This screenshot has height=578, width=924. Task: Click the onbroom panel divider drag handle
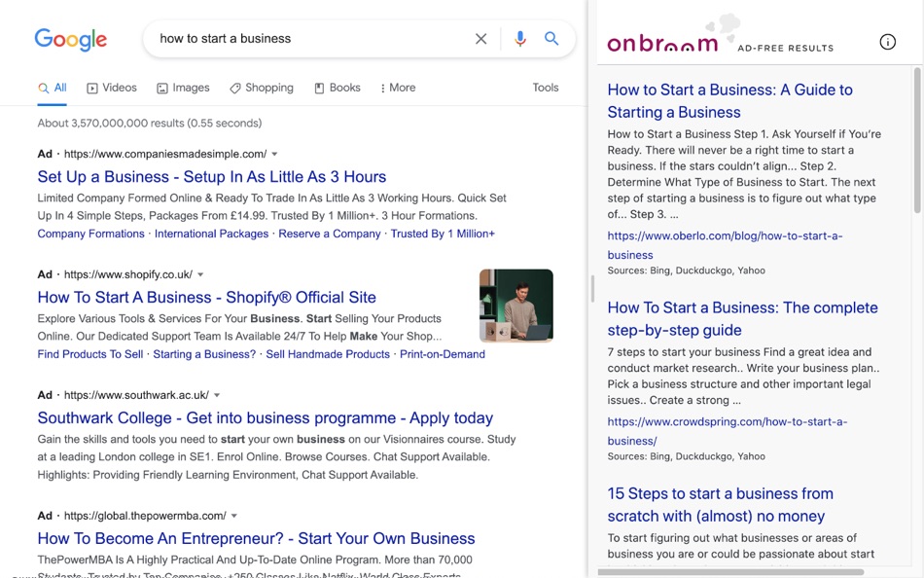click(x=592, y=289)
